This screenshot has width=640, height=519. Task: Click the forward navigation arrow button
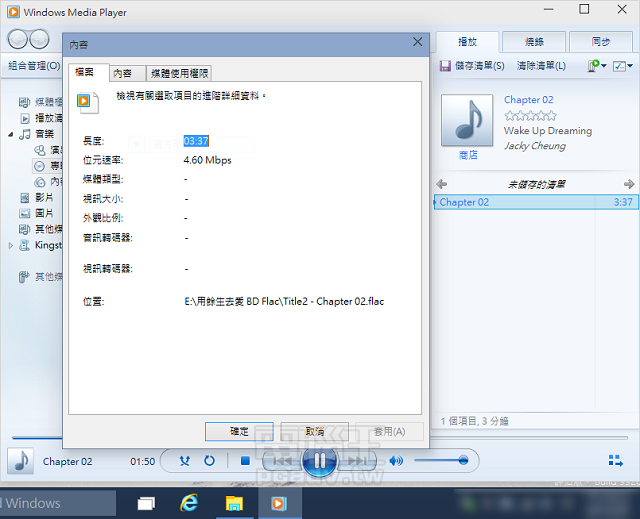click(40, 40)
